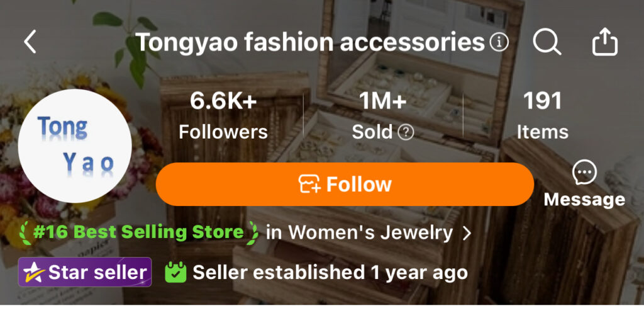The width and height of the screenshot is (644, 325).
Task: Tap the Tongyao fashion accessories title
Action: point(310,42)
